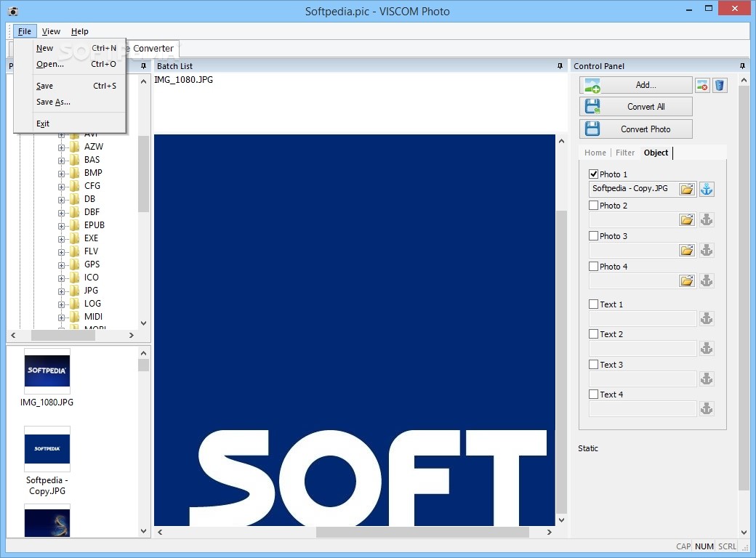
Task: Click the image preview horizontal scrollbar thumb
Action: 422,533
